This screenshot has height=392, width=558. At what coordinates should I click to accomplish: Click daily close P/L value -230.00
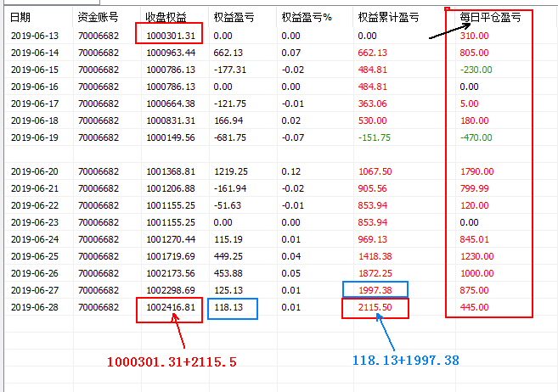coord(476,70)
